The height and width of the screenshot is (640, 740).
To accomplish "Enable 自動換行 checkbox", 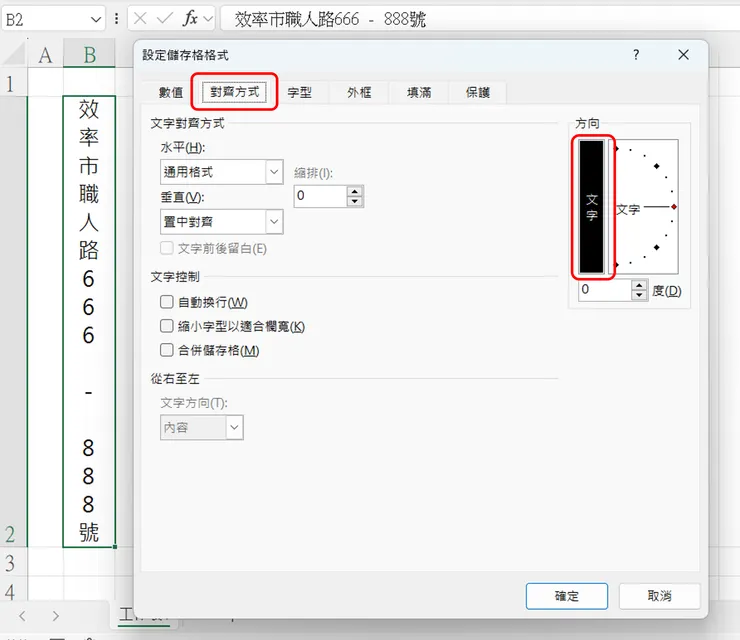I will coord(167,302).
